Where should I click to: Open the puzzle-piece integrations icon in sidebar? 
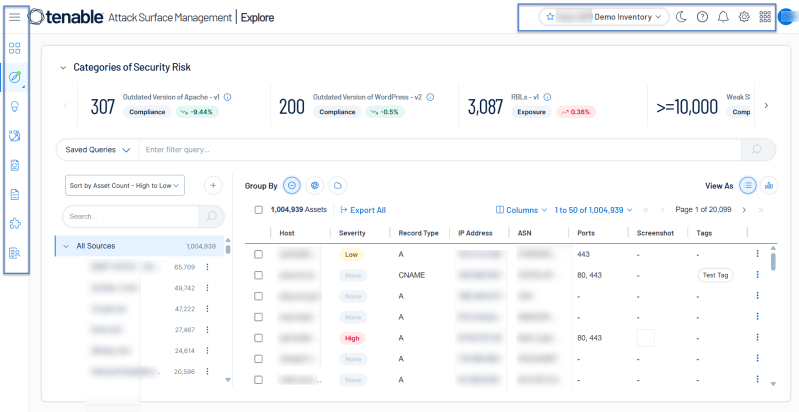(15, 224)
